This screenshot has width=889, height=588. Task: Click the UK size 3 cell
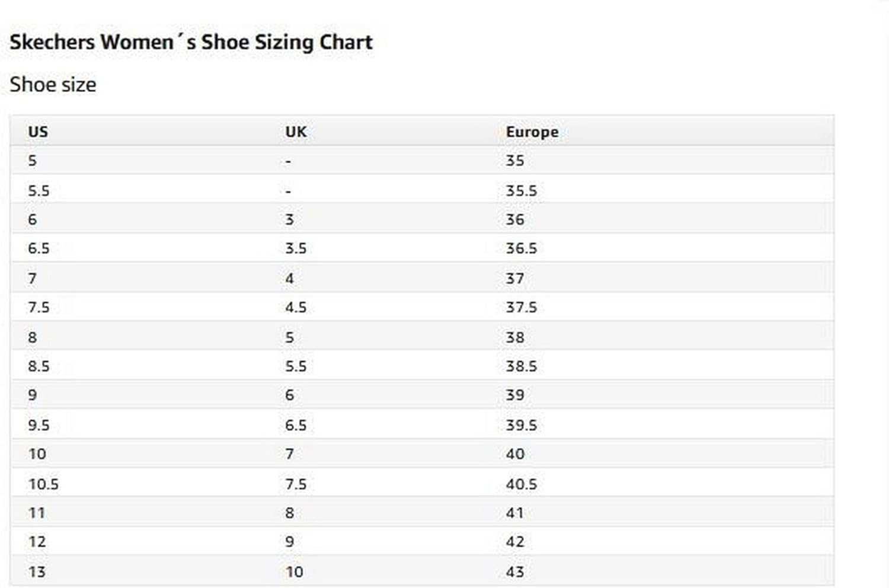coord(289,219)
